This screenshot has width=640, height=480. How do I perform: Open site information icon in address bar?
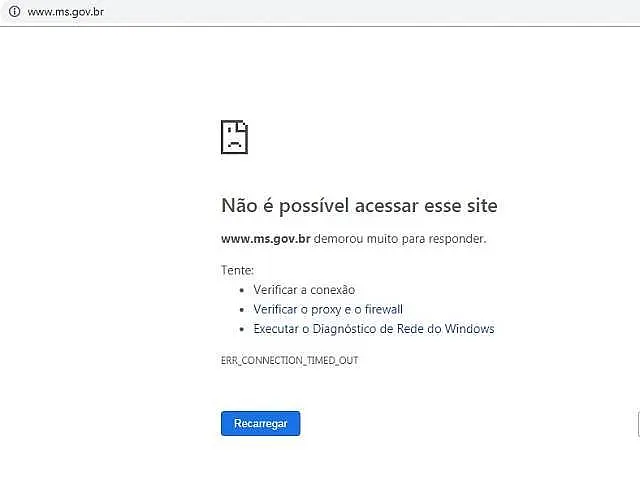click(x=14, y=11)
